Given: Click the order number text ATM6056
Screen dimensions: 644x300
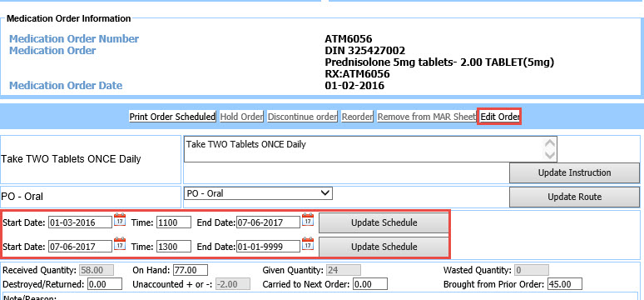Looking at the screenshot, I should (349, 39).
